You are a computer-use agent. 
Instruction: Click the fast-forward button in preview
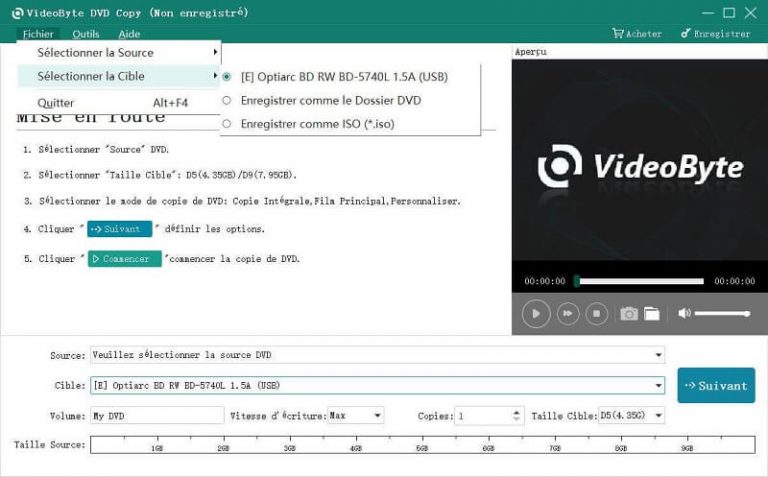568,313
